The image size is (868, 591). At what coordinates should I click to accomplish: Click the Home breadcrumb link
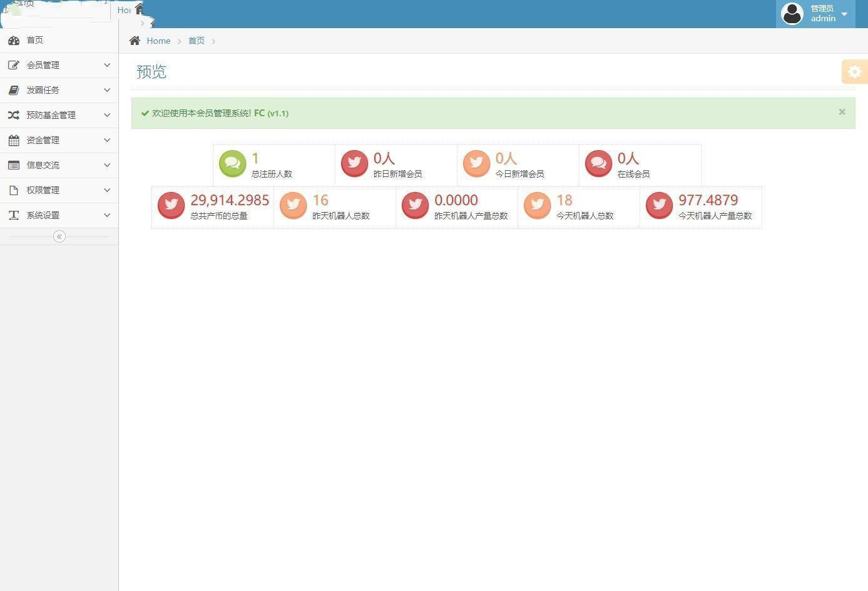(158, 41)
